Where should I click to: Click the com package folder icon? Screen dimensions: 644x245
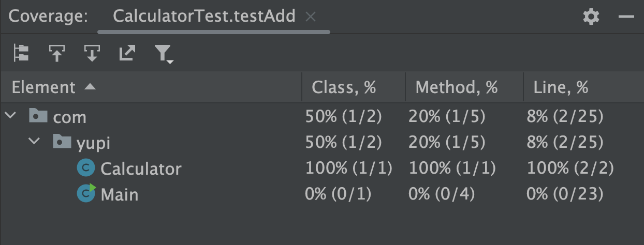(37, 116)
